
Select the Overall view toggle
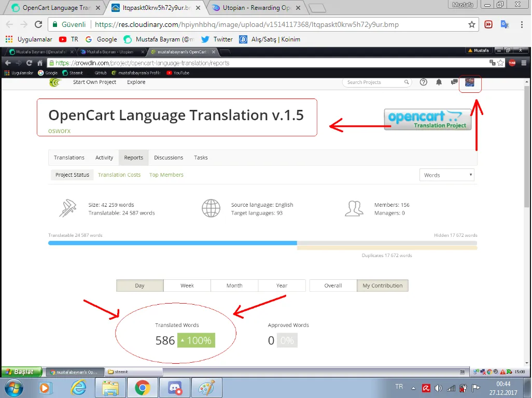[333, 286]
